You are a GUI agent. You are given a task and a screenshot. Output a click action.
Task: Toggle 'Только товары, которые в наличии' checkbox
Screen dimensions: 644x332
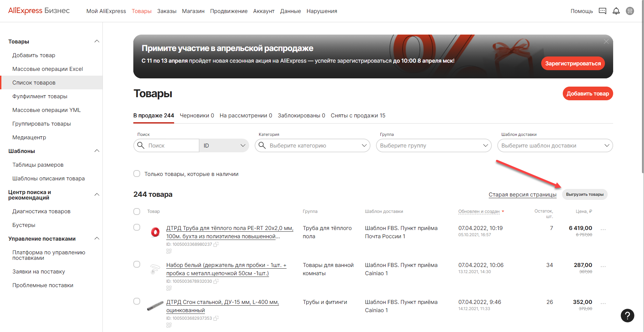(137, 174)
